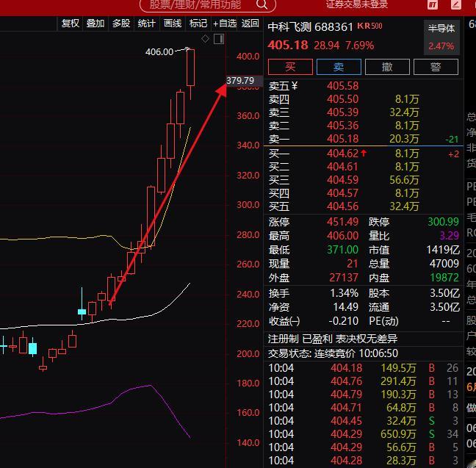Click the 卖五 price 405.58
This screenshot has height=468, width=476.
pyautogui.click(x=343, y=86)
